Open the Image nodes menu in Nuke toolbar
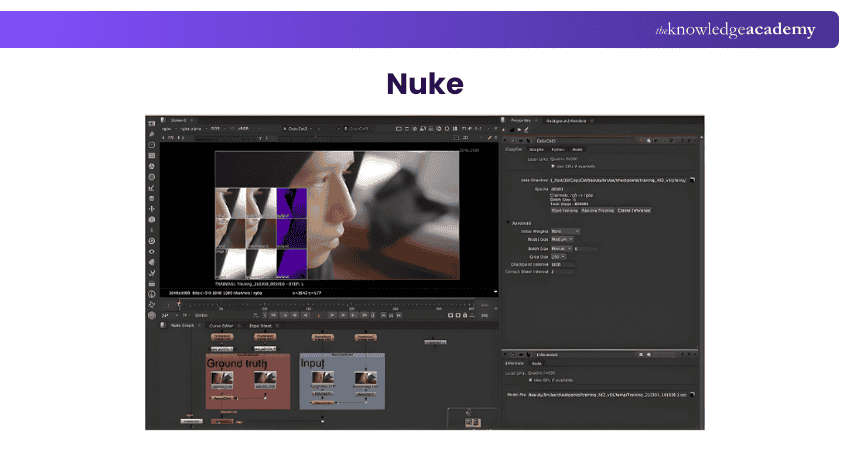The height and width of the screenshot is (450, 850). [x=152, y=124]
